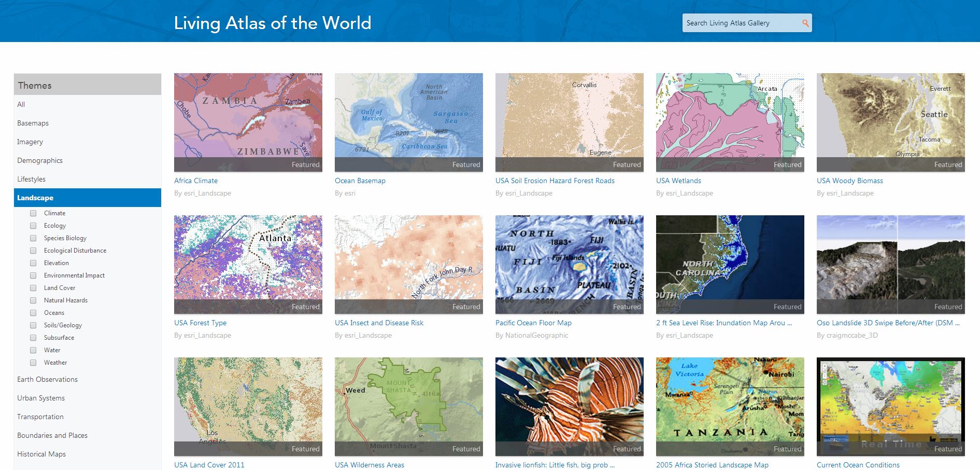Click the 'By craigmccabe_3D' author text
980x470 pixels.
(x=847, y=336)
